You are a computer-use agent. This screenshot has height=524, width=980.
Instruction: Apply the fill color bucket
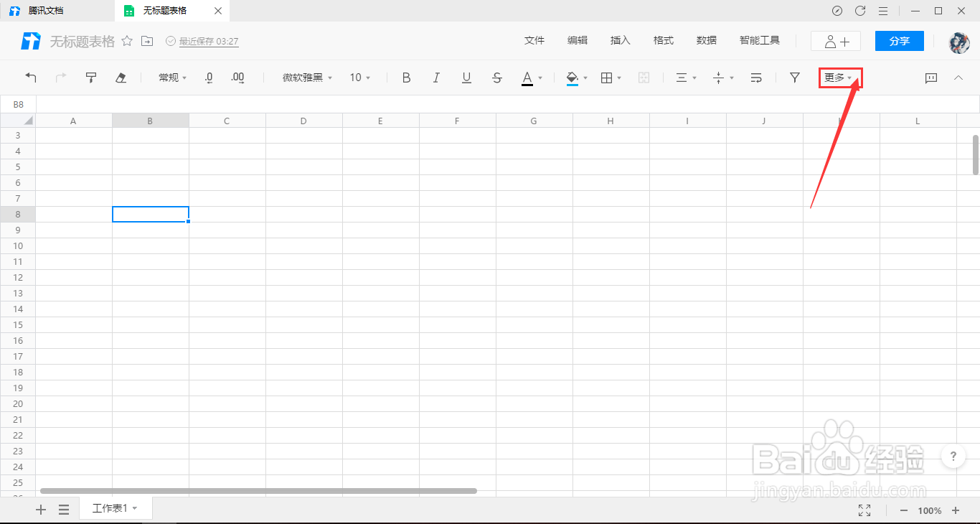(572, 78)
